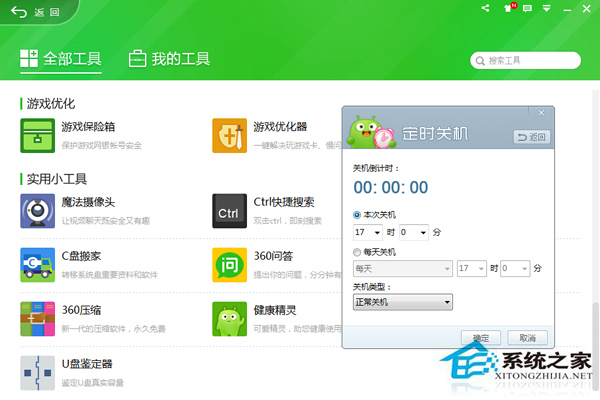Open the Ctrl快捷搜索 icon
The width and height of the screenshot is (600, 400).
point(230,211)
